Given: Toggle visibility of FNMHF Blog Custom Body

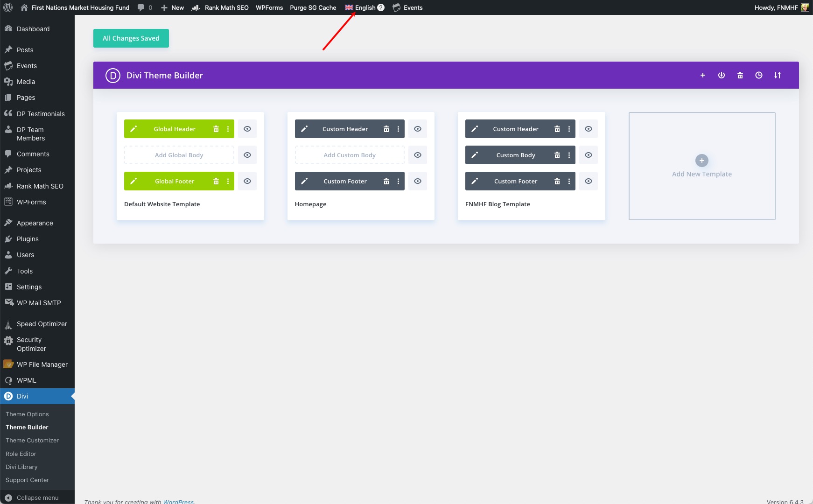Looking at the screenshot, I should (x=589, y=155).
